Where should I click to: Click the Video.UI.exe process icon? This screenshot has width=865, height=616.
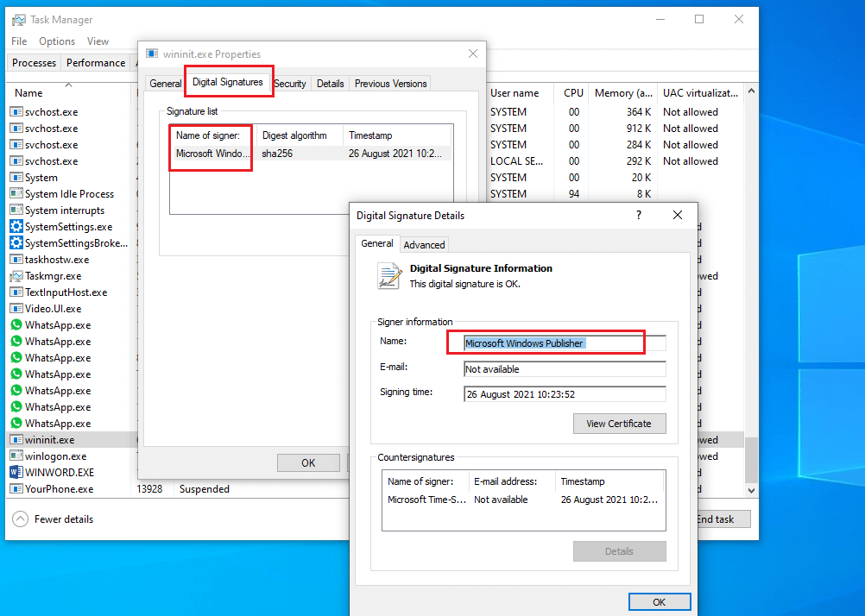pos(16,309)
